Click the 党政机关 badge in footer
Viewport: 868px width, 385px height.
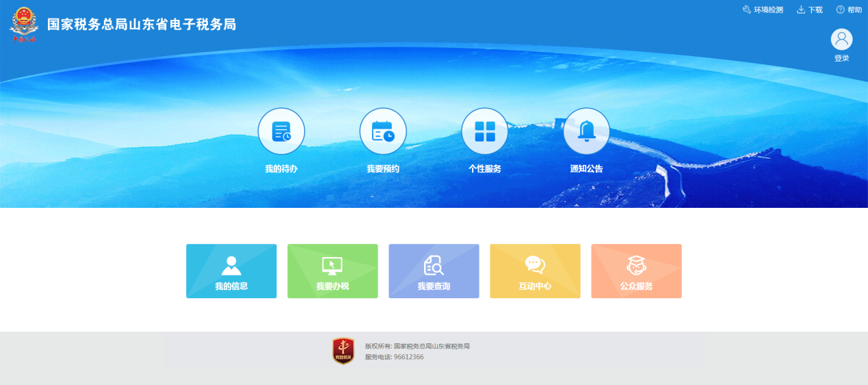tap(343, 351)
